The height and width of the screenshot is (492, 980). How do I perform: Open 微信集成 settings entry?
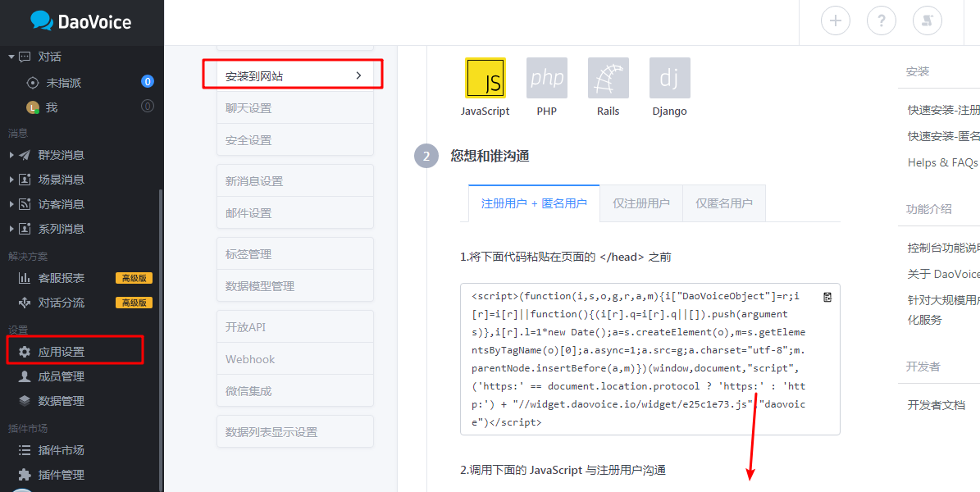[295, 391]
